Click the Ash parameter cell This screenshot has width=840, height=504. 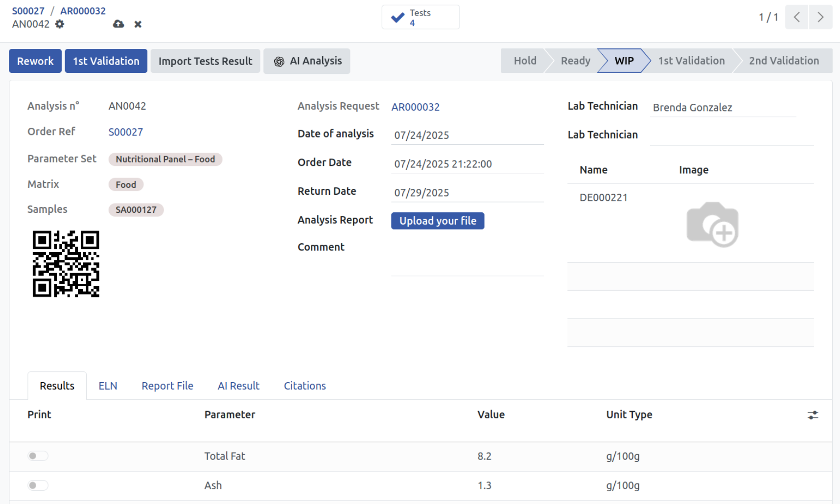(x=213, y=485)
